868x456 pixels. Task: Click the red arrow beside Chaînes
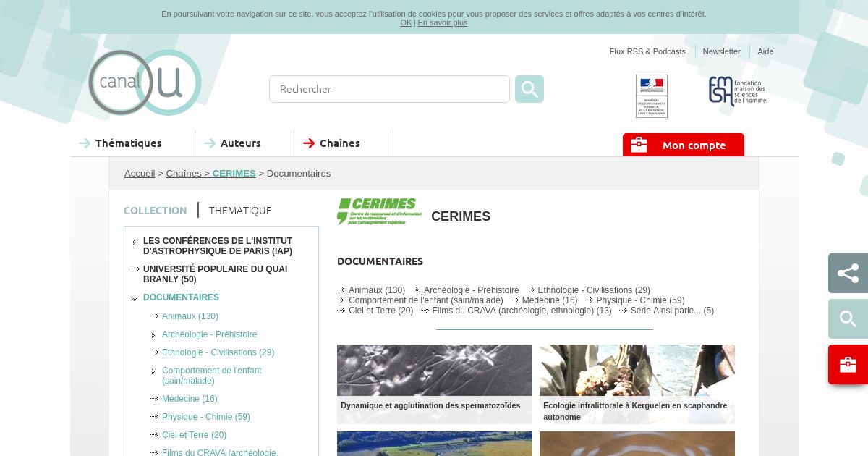pos(309,143)
